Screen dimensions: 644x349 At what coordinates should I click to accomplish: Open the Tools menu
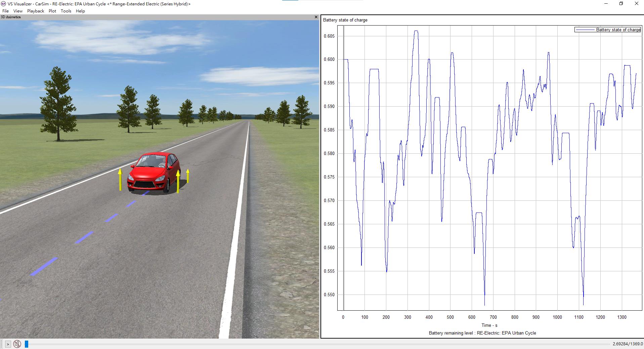click(x=66, y=11)
